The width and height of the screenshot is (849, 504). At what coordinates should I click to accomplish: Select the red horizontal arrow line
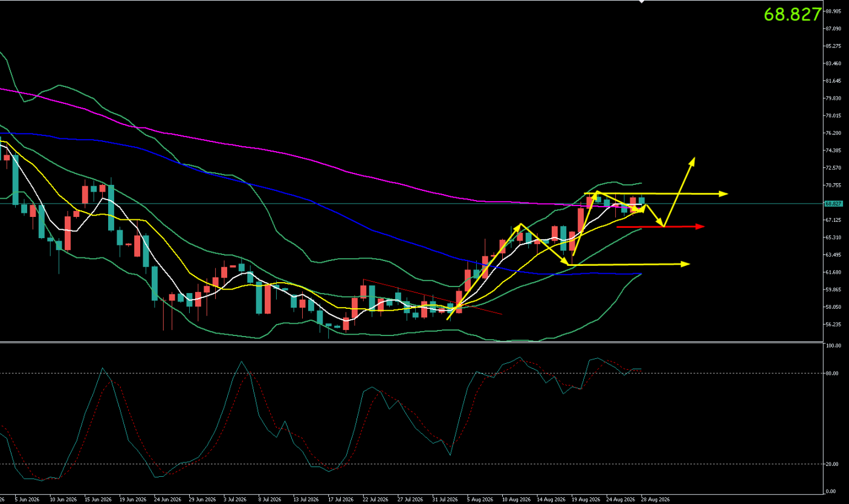tap(660, 227)
